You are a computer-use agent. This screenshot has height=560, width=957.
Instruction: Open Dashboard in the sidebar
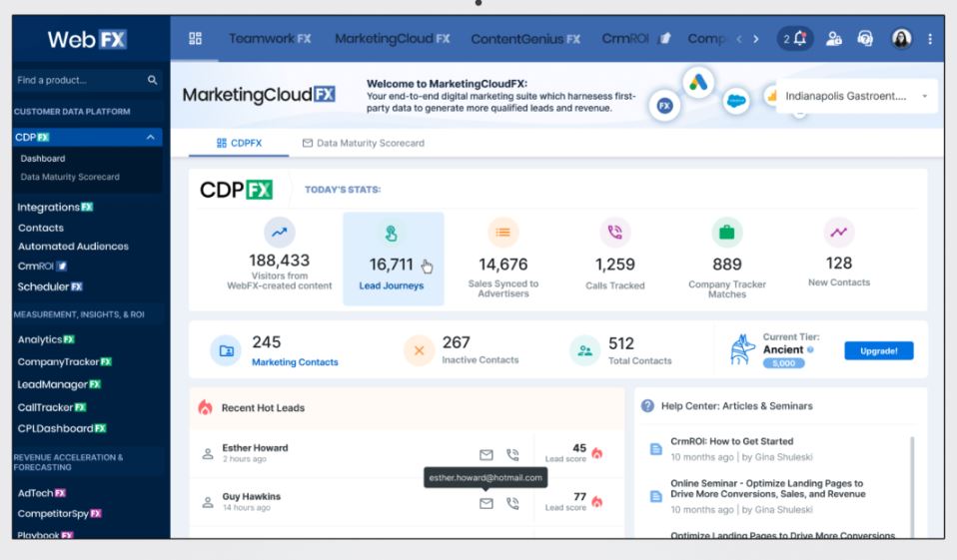tap(43, 158)
